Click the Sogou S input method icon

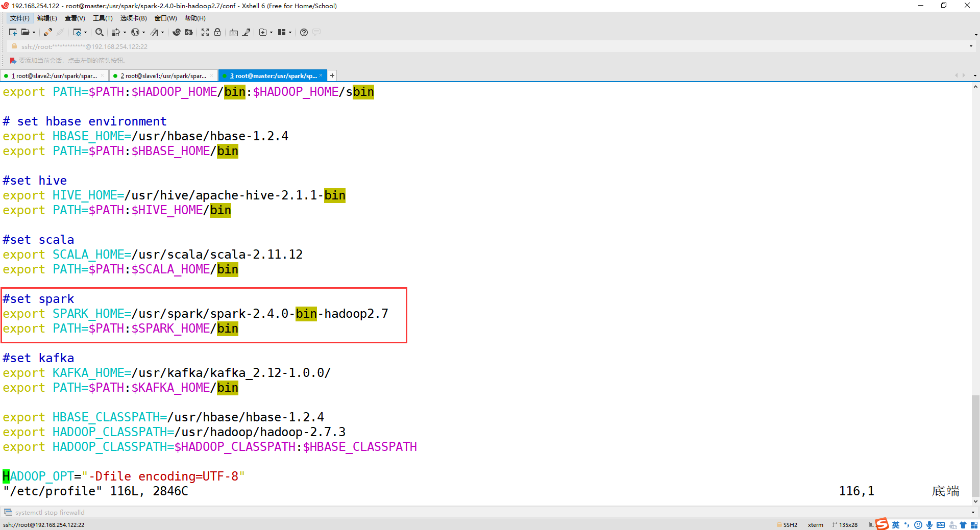pos(881,524)
